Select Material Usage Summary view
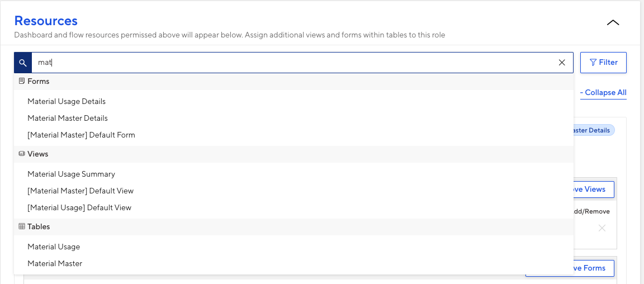644x284 pixels. click(71, 174)
